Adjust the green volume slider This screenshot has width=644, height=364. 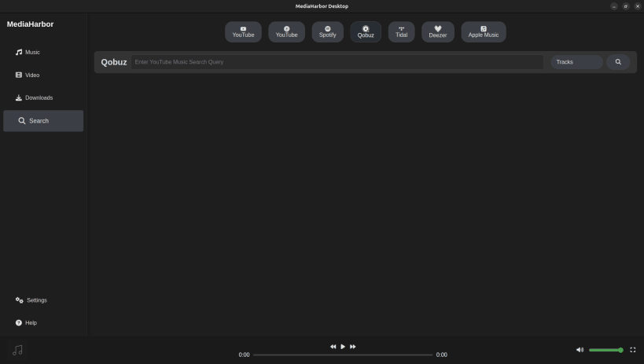606,350
